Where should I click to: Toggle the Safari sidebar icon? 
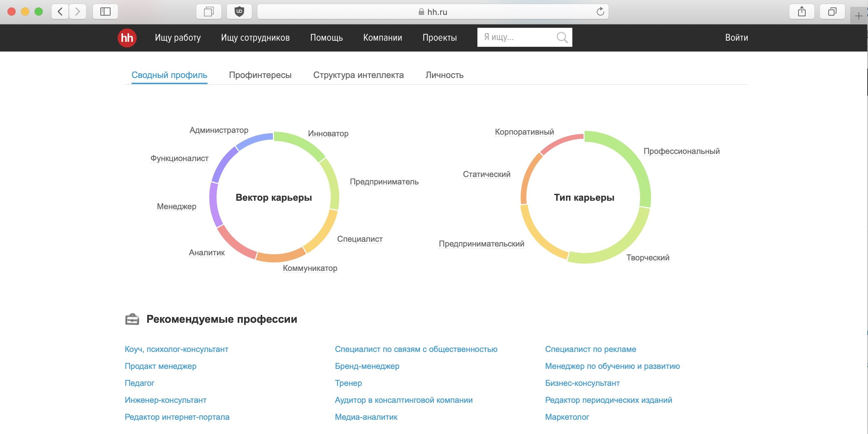(105, 12)
